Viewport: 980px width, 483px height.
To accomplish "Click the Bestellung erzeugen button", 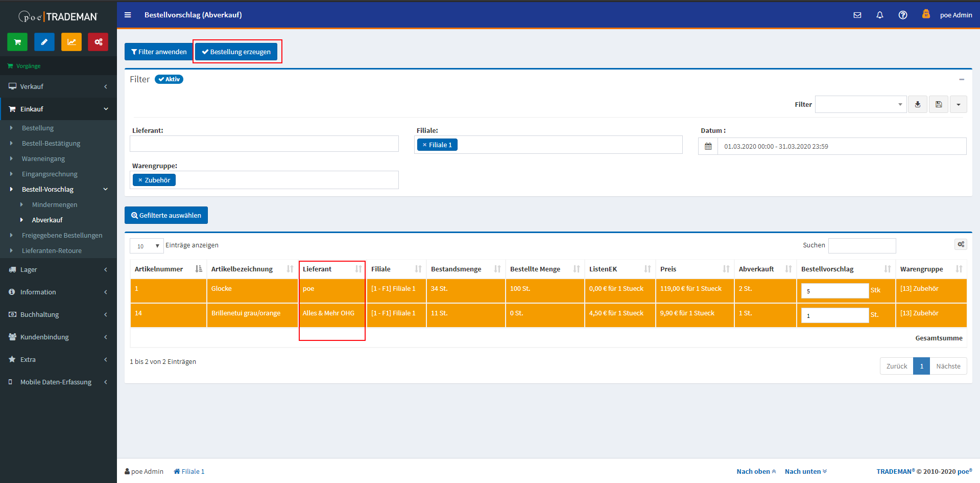I will click(x=236, y=52).
